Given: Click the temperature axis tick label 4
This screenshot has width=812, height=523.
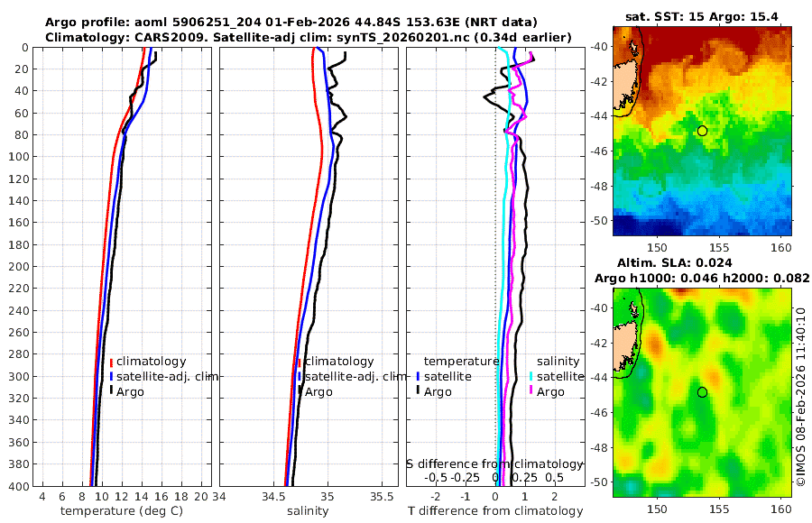Looking at the screenshot, I should coord(42,497).
